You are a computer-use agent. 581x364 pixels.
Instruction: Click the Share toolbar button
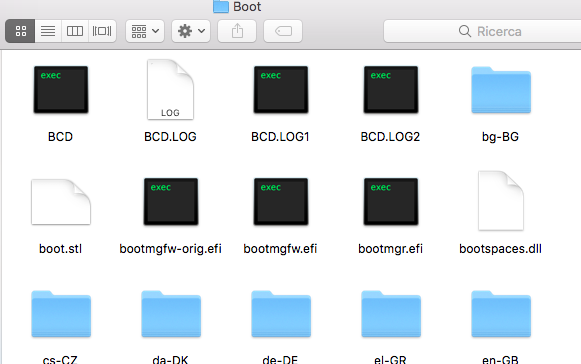pyautogui.click(x=237, y=31)
